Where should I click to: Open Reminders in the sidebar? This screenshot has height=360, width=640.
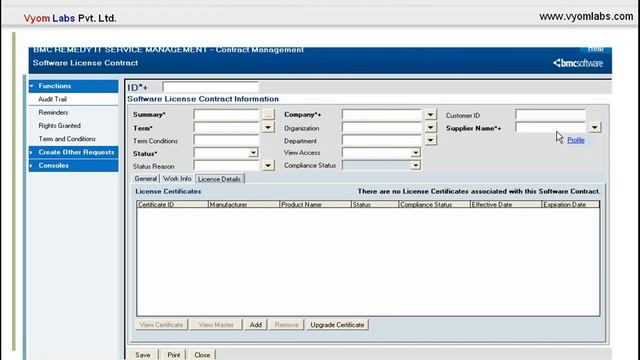53,112
